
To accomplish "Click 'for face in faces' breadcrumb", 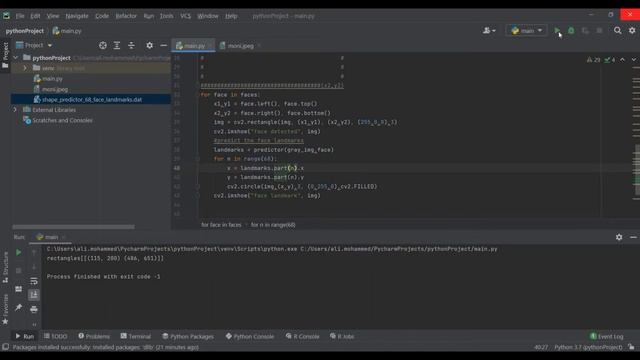I will [x=221, y=224].
